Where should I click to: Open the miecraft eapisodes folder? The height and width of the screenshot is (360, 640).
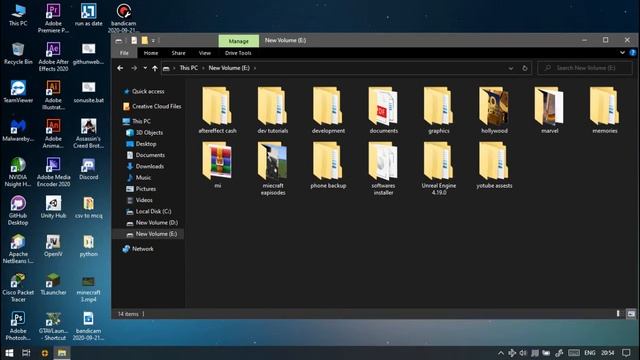coord(273,168)
